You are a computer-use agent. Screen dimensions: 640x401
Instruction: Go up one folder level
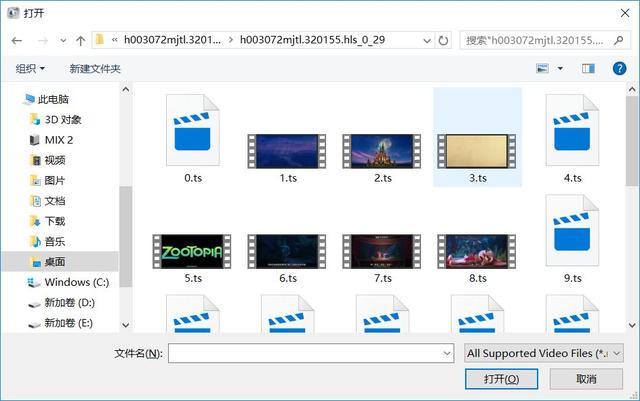pyautogui.click(x=80, y=40)
